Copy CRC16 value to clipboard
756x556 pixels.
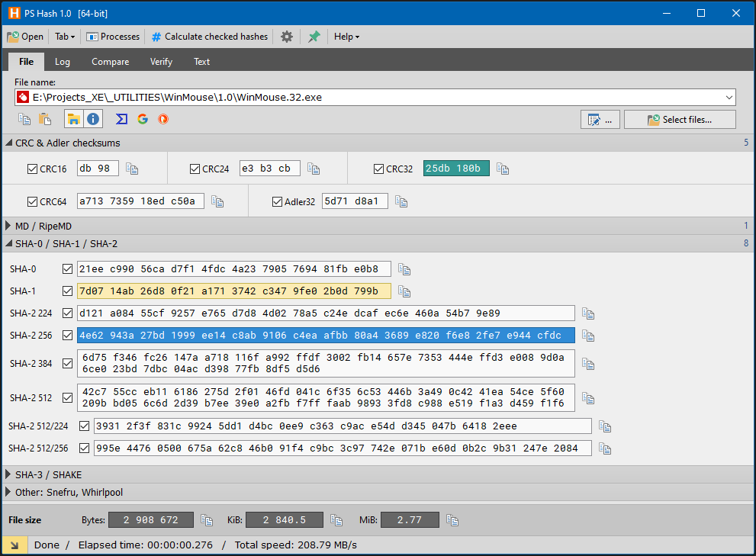pos(132,169)
